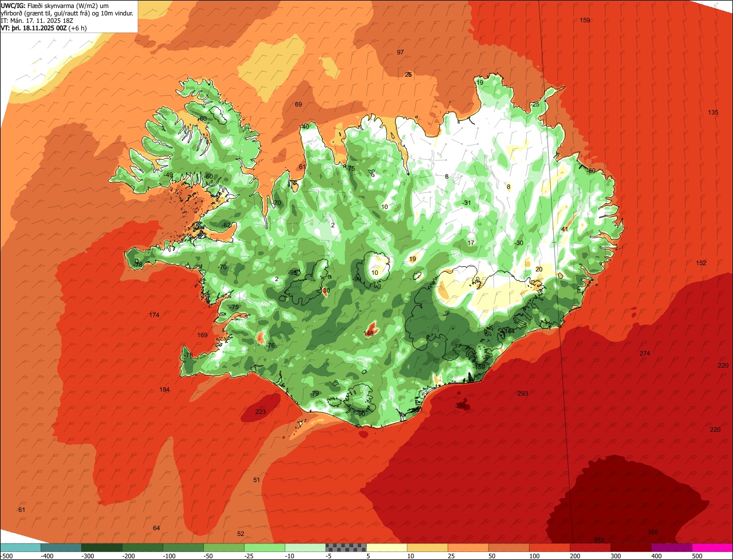Viewport: 733px width, 560px height.
Task: Click the map value 135
Action: coord(713,112)
